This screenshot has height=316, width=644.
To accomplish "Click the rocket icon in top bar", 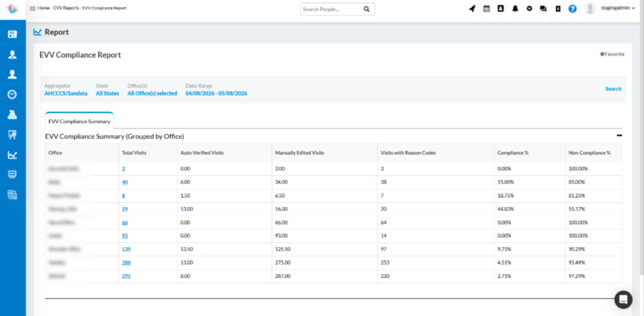I will click(x=472, y=8).
